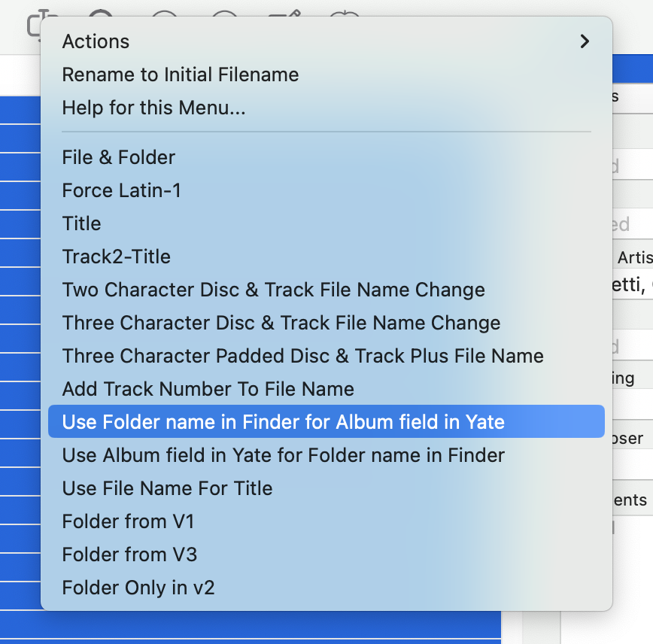
Task: Choose Three Character Padded Disc & Track Plus File Name
Action: (302, 356)
